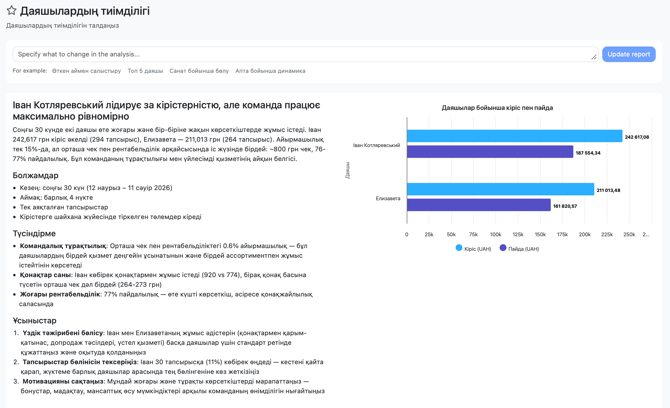Click the textarea resize handle in the analysis input

[594, 57]
